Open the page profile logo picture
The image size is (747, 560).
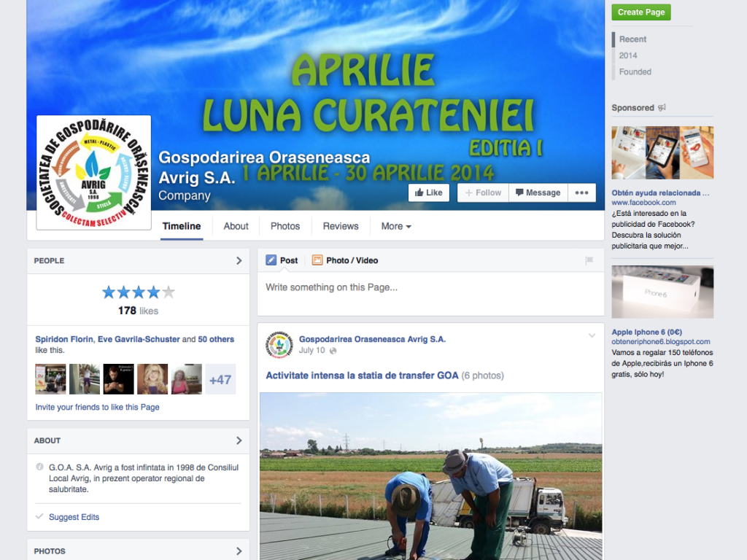(x=94, y=172)
